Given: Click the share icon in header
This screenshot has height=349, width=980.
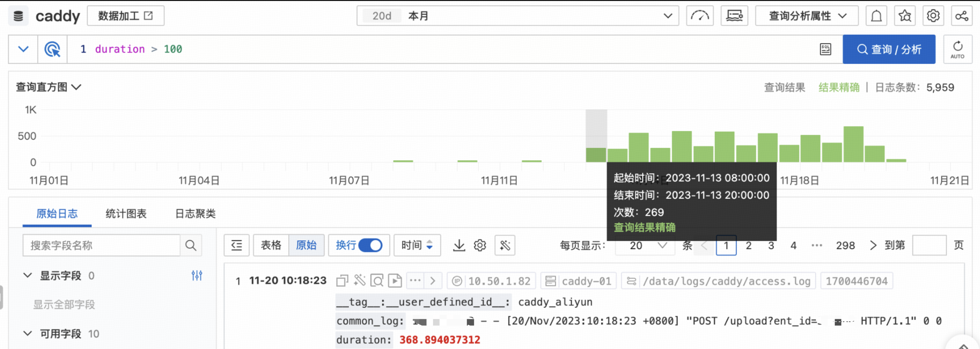Looking at the screenshot, I should coord(961,16).
